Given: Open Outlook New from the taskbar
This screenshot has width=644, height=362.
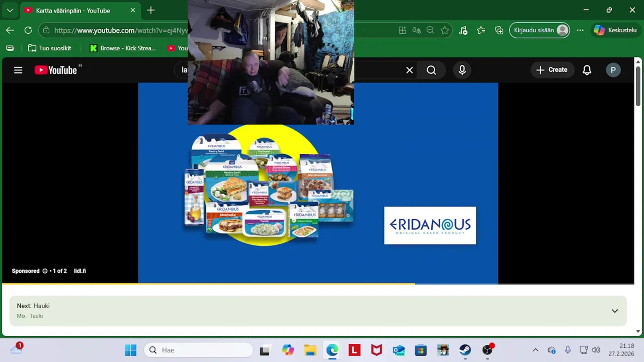Looking at the screenshot, I should (x=398, y=350).
